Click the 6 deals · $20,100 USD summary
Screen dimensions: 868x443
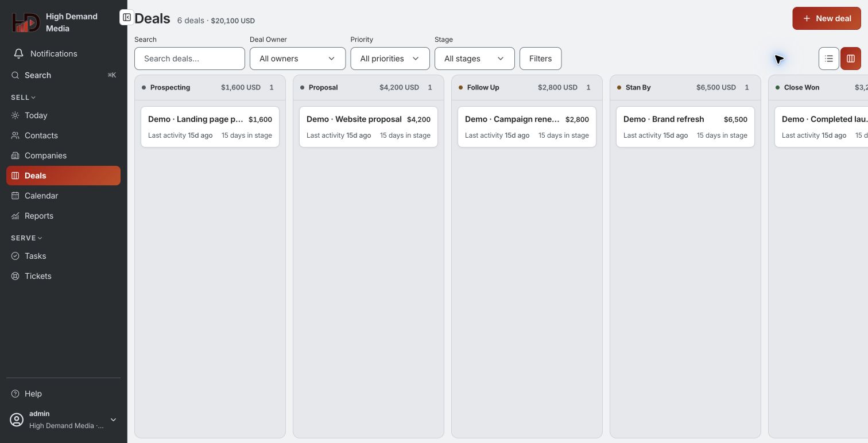(x=216, y=21)
